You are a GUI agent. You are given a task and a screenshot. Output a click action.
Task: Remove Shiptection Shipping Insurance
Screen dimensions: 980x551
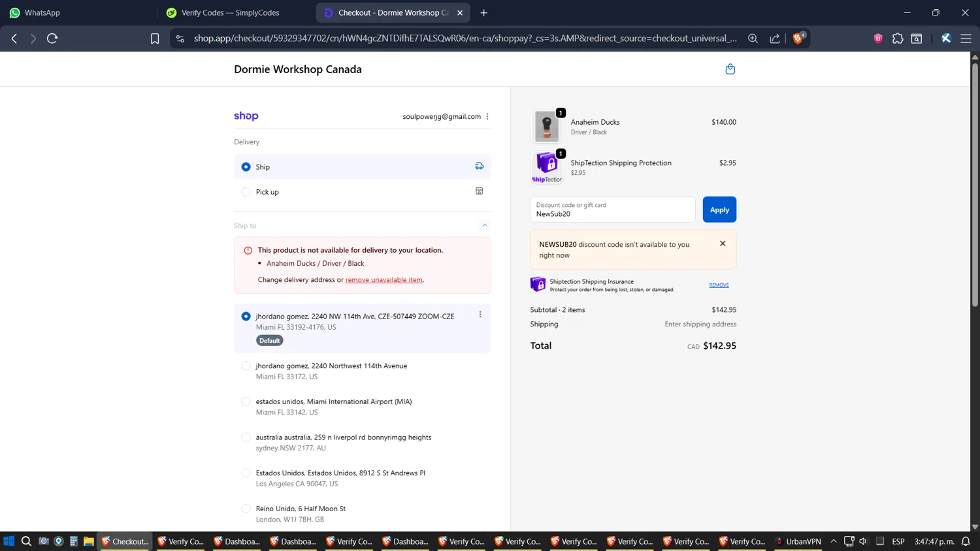pos(719,285)
